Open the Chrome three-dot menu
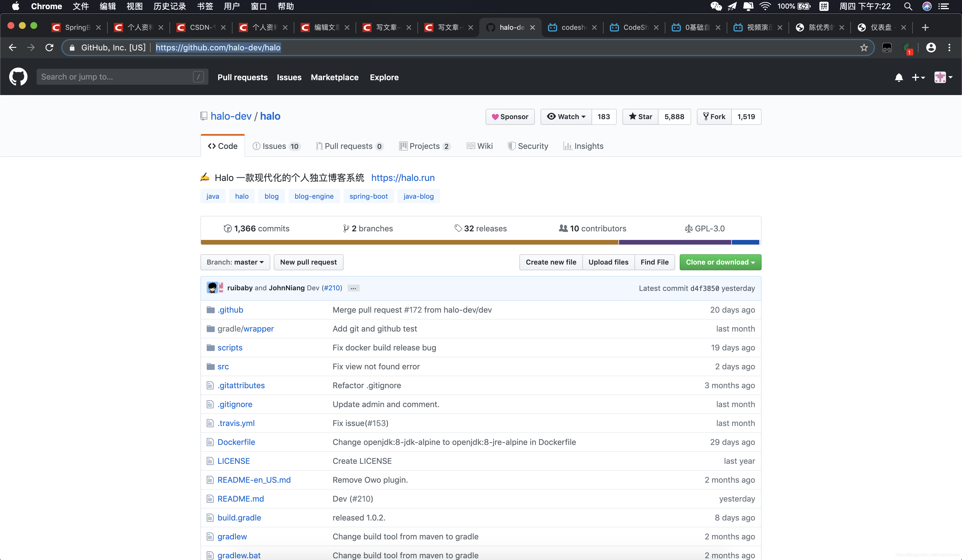Image resolution: width=962 pixels, height=560 pixels. [949, 47]
